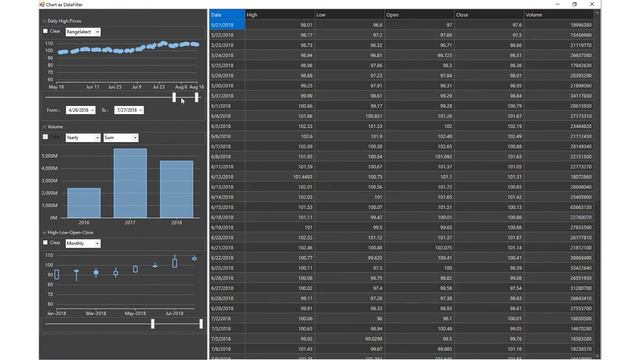Click the May-2018 candlestick

(x=136, y=269)
